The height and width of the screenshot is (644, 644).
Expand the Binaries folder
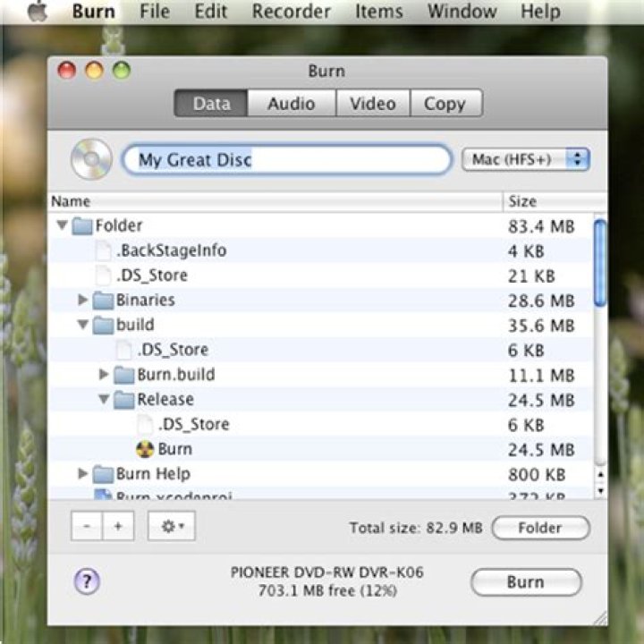82,300
